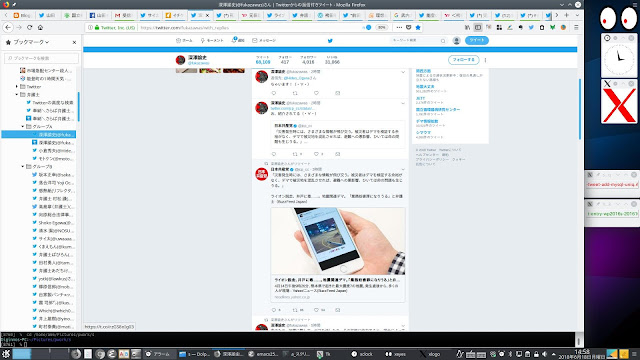Viewport: 640px width, 360px height.
Task: Click the 80% zoom level indicator
Action: pyautogui.click(x=381, y=27)
